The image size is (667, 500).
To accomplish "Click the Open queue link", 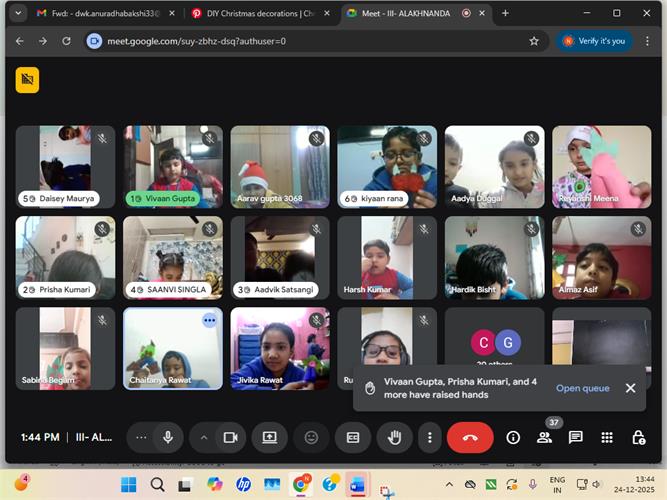I will pyautogui.click(x=582, y=388).
